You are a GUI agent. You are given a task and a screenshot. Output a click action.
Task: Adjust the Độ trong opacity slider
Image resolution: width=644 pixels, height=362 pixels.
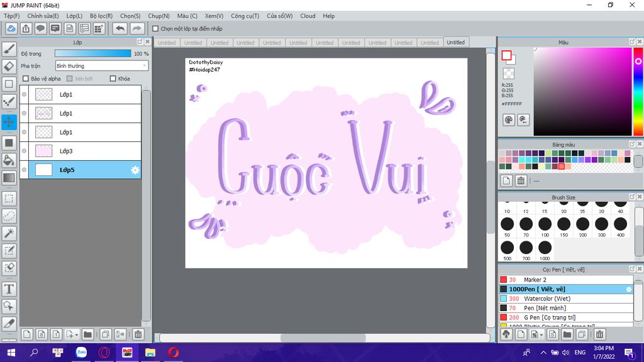(93, 53)
